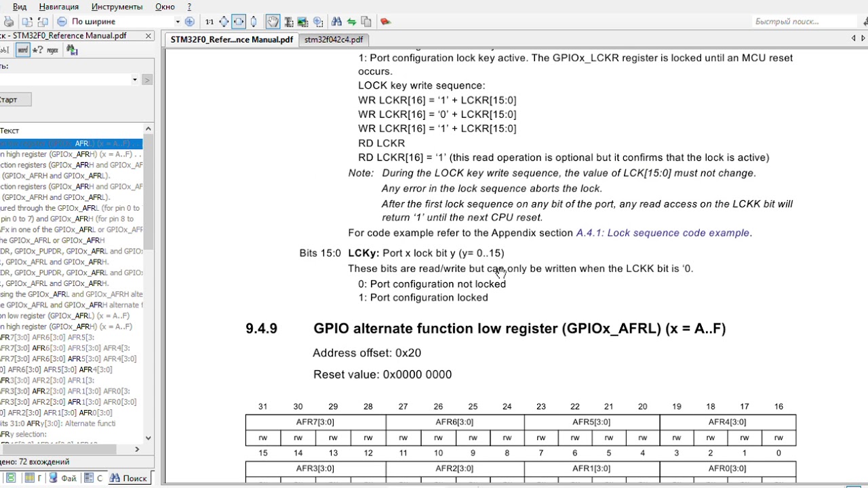Open the Окно menu
868x488 pixels.
pos(165,7)
